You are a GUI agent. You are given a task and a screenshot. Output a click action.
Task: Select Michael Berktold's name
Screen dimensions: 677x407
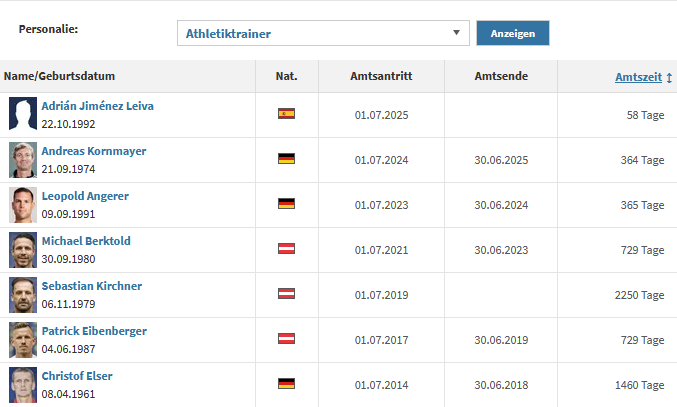(86, 241)
